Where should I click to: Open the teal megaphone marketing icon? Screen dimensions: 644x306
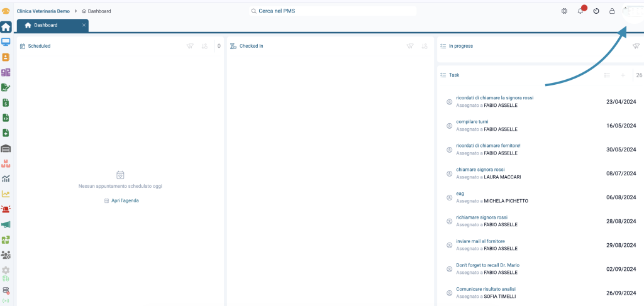click(x=6, y=224)
